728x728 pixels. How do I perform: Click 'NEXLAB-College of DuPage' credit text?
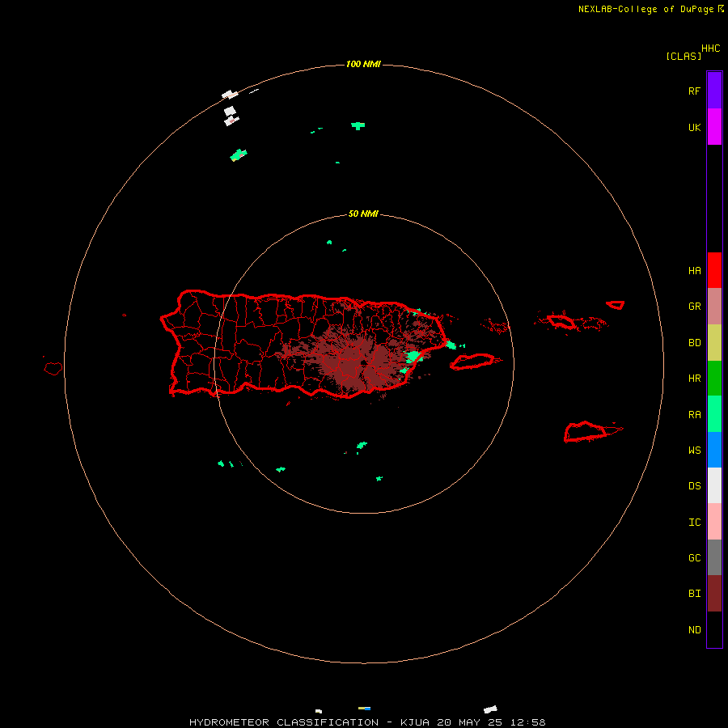[x=645, y=9]
